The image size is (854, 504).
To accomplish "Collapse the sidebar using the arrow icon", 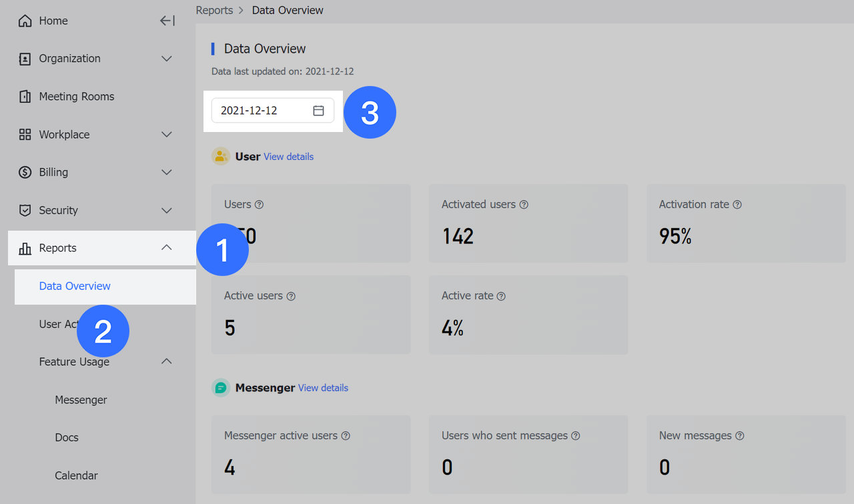I will coord(167,21).
